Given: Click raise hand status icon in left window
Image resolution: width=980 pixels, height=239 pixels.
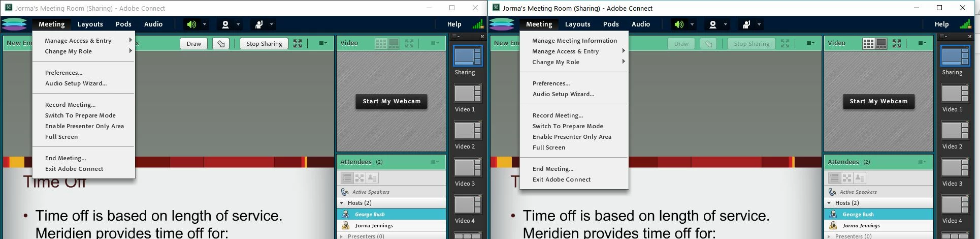Looking at the screenshot, I should (259, 24).
